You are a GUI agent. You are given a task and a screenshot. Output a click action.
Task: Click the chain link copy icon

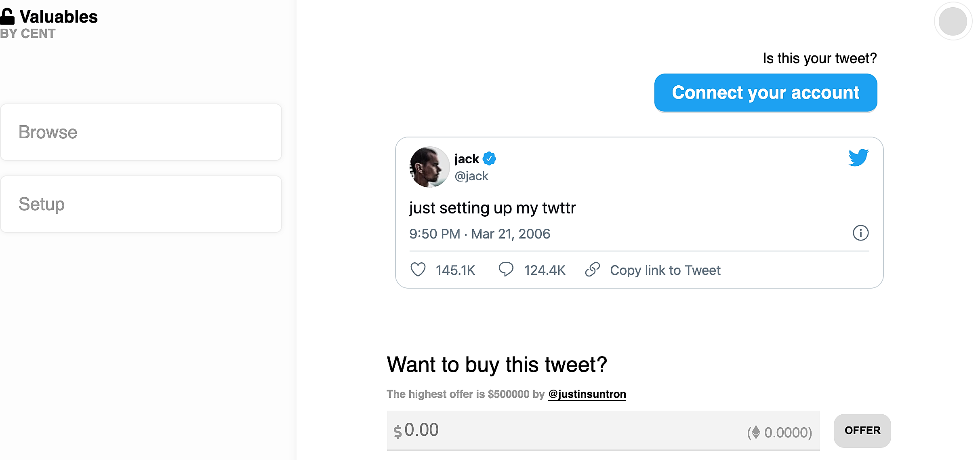point(593,269)
